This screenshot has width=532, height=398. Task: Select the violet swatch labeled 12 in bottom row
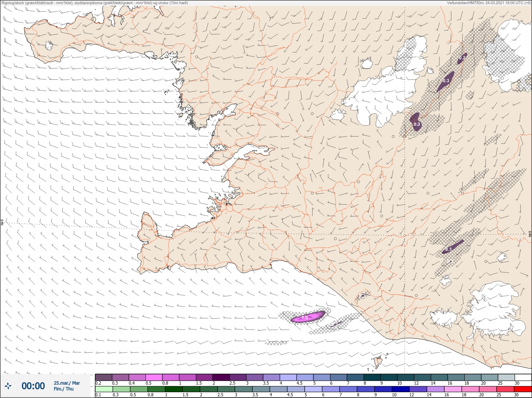tap(418, 389)
